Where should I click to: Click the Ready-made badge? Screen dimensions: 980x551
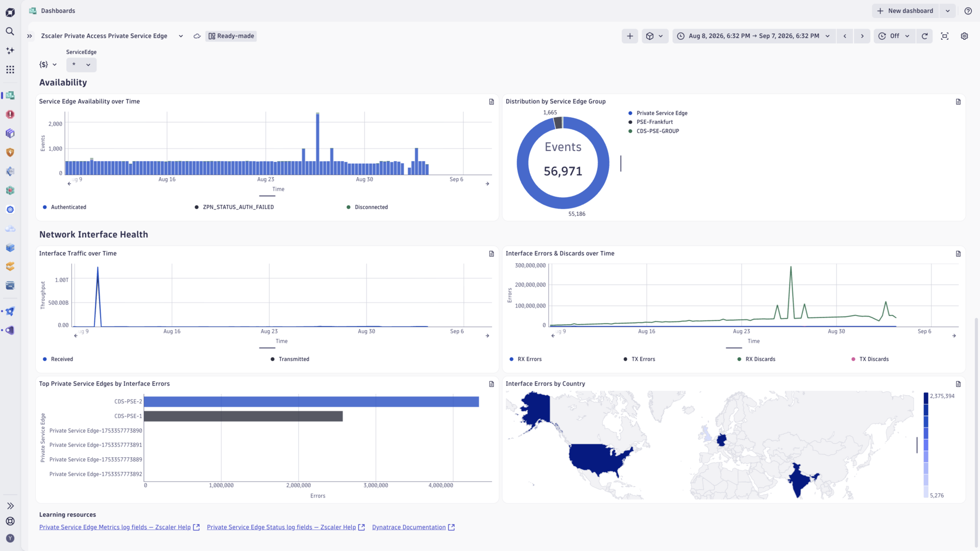[x=231, y=36]
